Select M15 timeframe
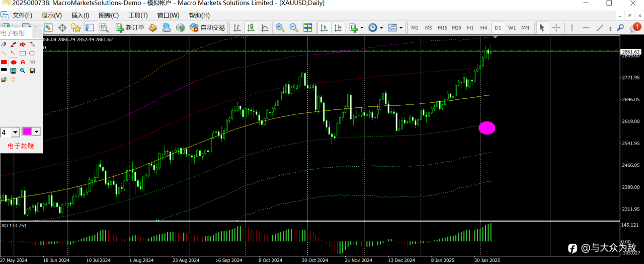644x264 pixels. 442,28
